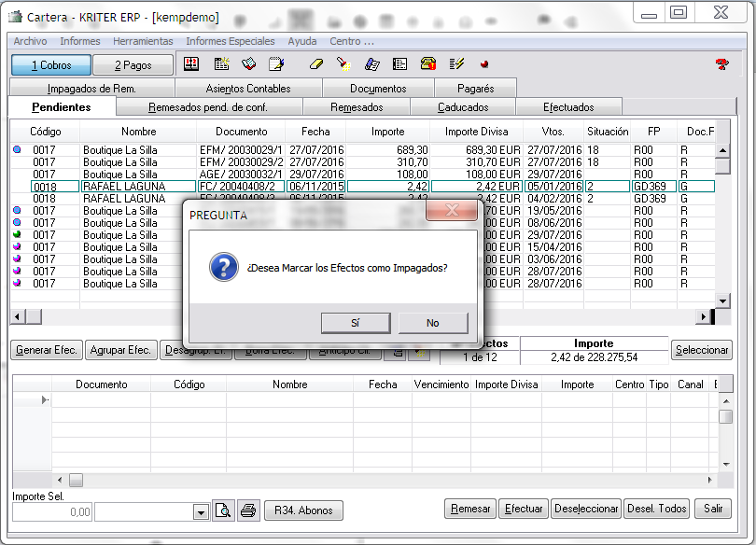
Task: Switch to the Caducados tab
Action: pos(463,107)
